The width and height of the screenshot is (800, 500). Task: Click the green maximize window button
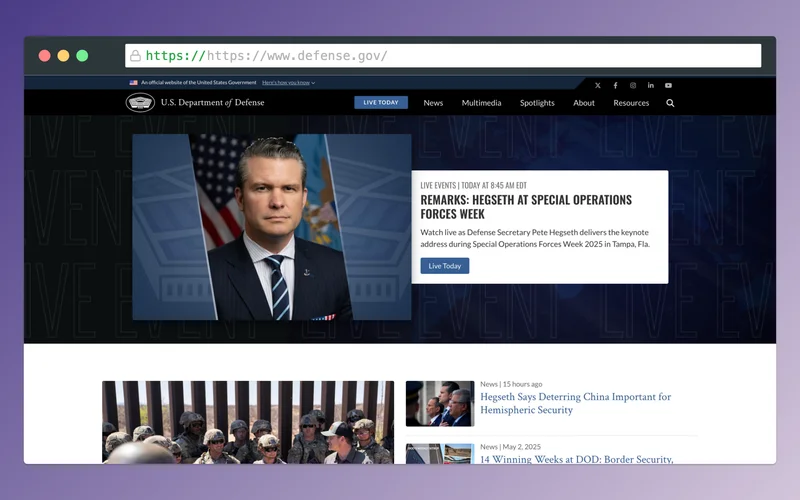82,56
